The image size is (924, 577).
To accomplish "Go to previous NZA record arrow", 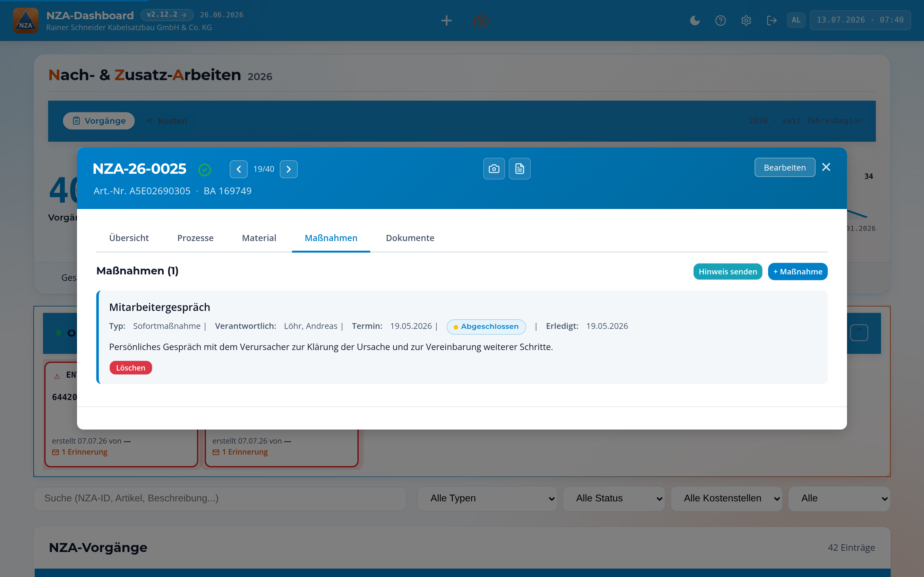I will point(239,169).
